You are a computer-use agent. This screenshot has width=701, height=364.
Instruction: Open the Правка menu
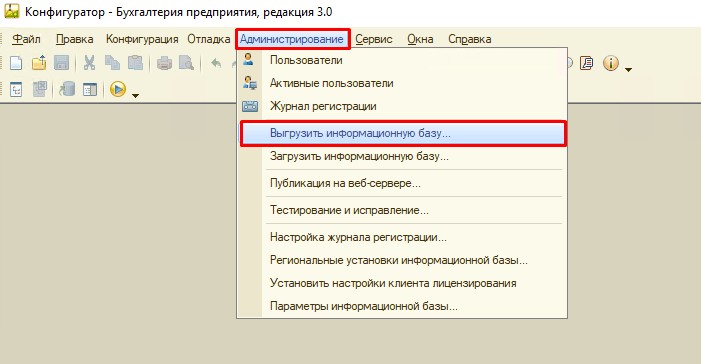coord(75,39)
